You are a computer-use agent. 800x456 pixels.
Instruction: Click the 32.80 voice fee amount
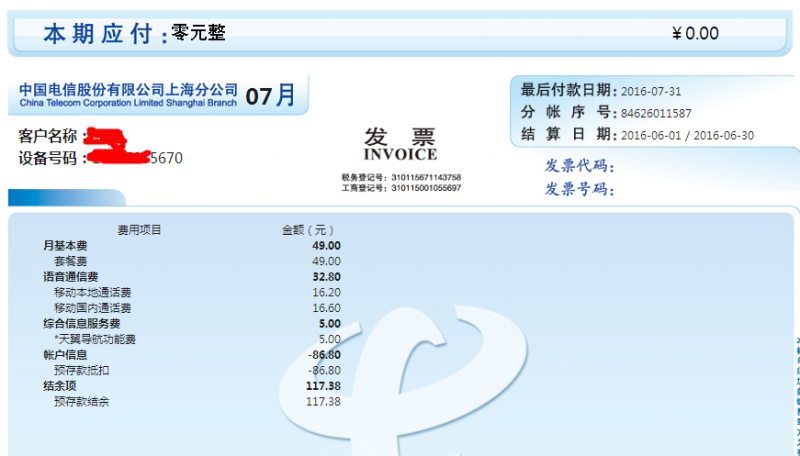[x=327, y=277]
